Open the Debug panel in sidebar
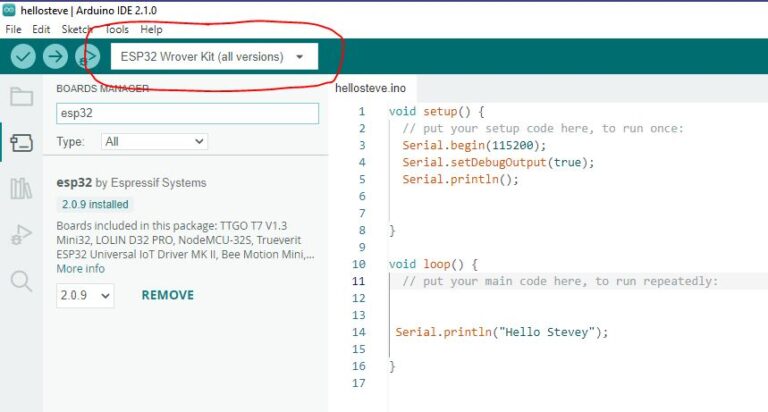This screenshot has height=412, width=768. click(x=21, y=235)
